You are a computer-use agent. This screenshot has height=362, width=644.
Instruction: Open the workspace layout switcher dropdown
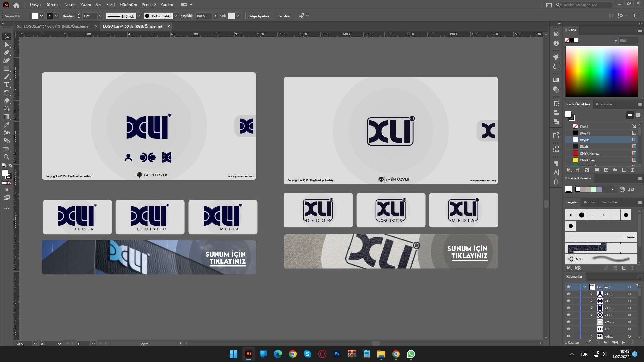click(187, 5)
